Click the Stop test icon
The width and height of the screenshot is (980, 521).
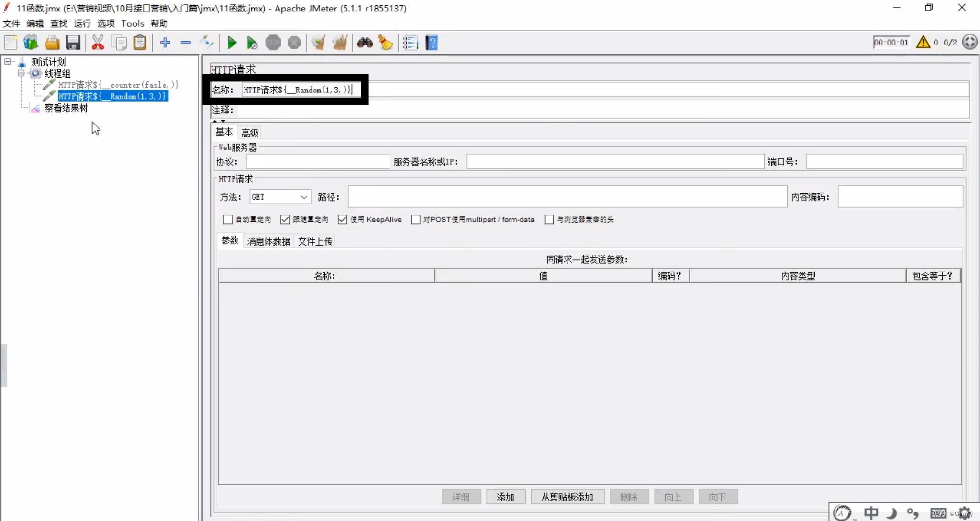point(273,43)
